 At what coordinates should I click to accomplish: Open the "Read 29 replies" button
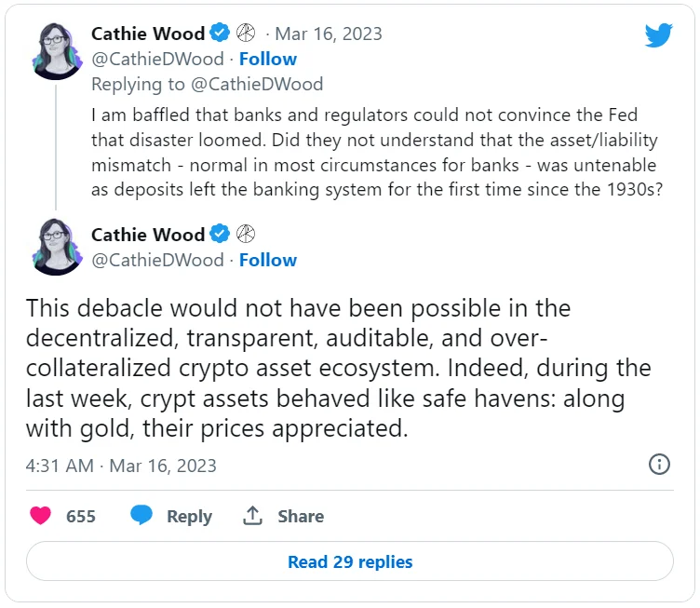(350, 561)
